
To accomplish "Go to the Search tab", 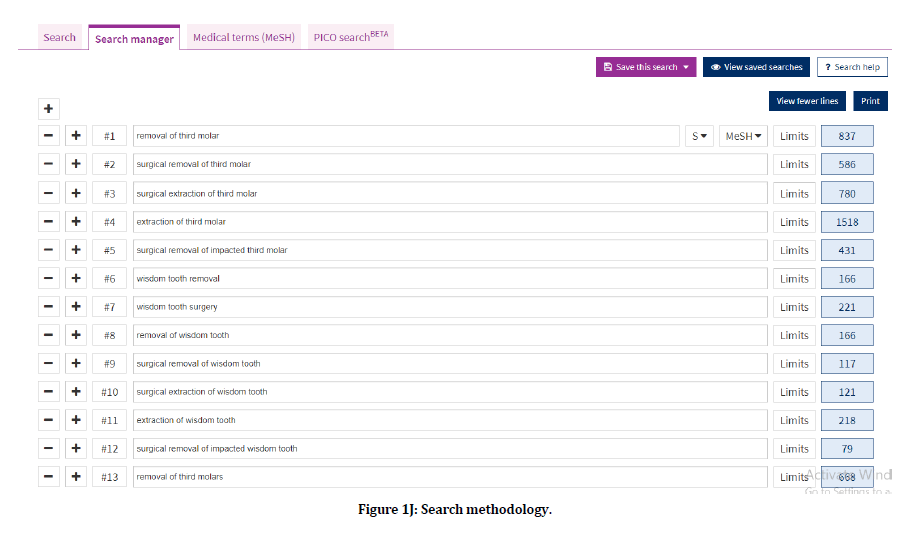I will pos(59,38).
